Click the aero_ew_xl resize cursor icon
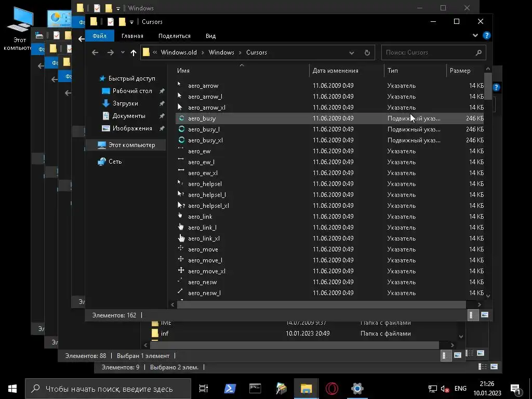Screen dimensions: 532x399 [181, 170]
